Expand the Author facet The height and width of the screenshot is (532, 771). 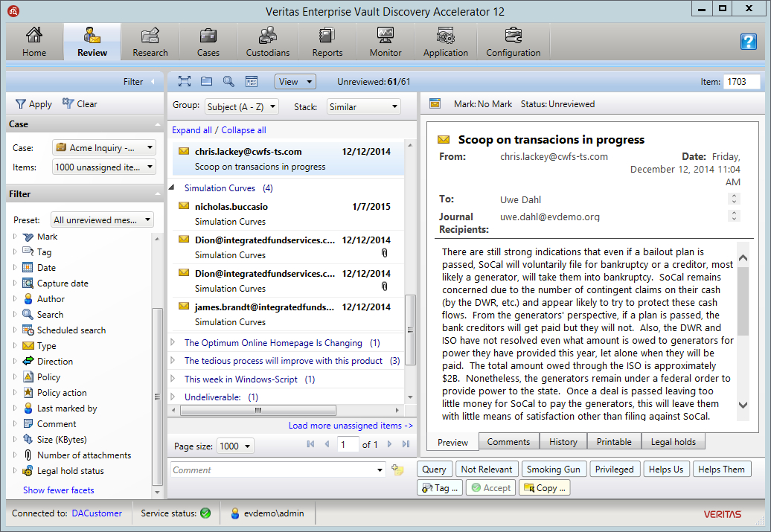(15, 299)
